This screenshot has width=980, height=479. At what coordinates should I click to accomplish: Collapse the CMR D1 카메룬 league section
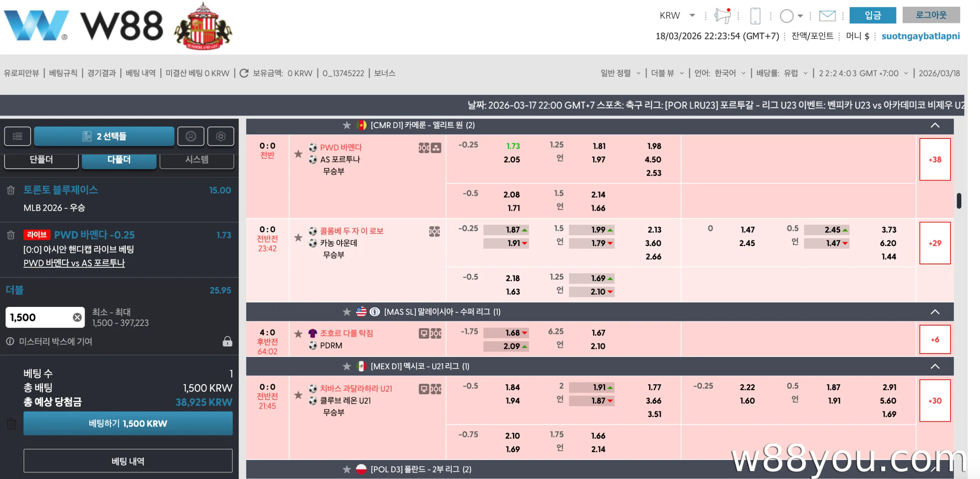tap(935, 125)
